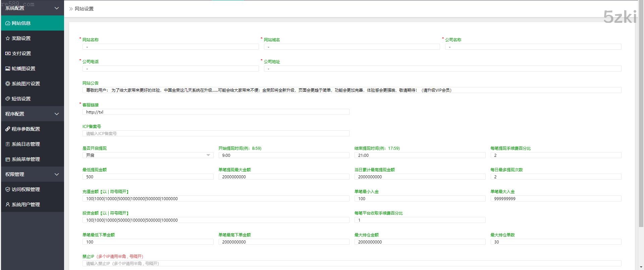Click the ICP备案号 input field
Image resolution: width=644 pixels, height=270 pixels.
(x=216, y=134)
